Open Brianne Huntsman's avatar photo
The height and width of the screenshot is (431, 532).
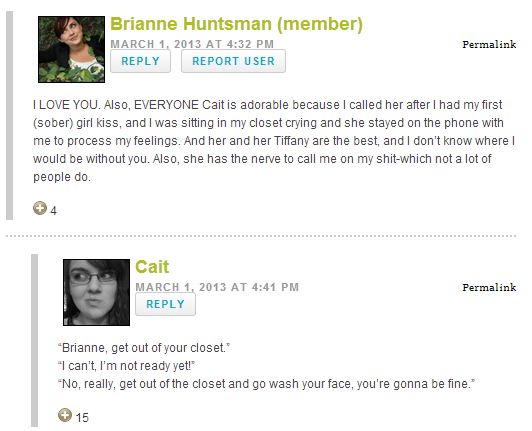(x=71, y=49)
